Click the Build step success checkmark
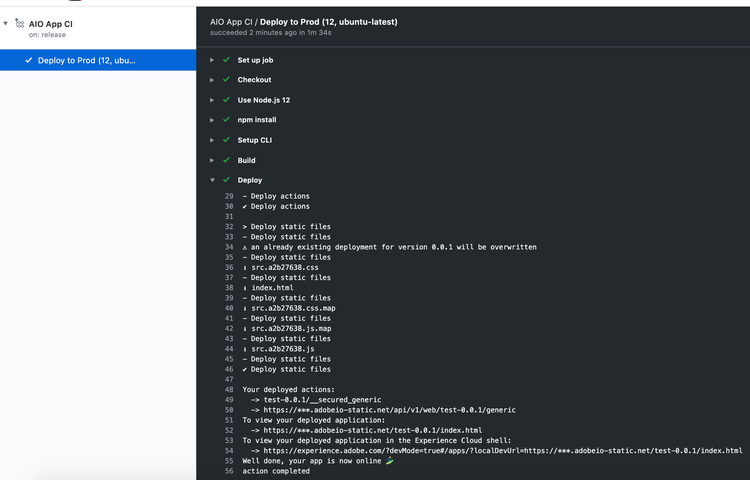 pyautogui.click(x=227, y=160)
